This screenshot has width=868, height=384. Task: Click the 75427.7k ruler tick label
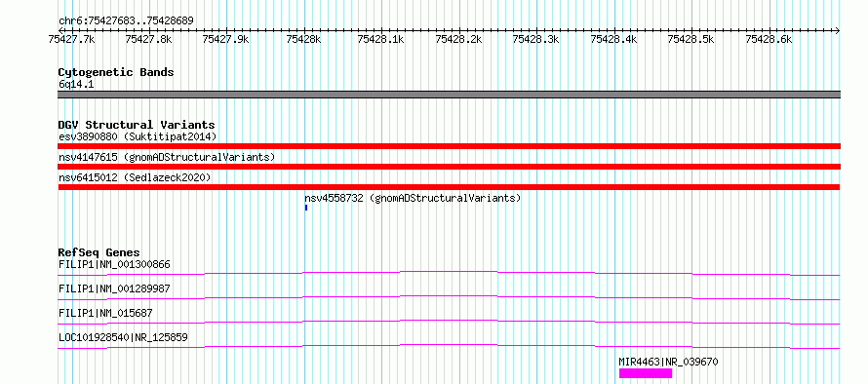72,39
